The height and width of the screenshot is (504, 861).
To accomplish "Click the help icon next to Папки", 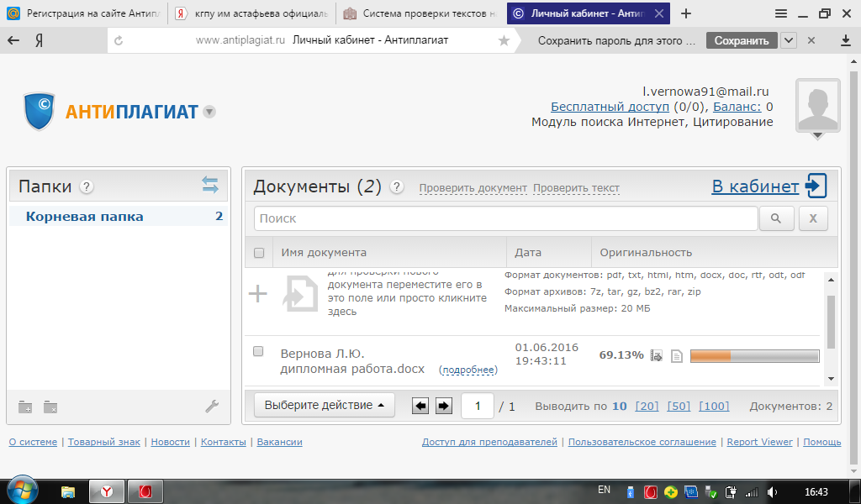I will click(x=87, y=187).
